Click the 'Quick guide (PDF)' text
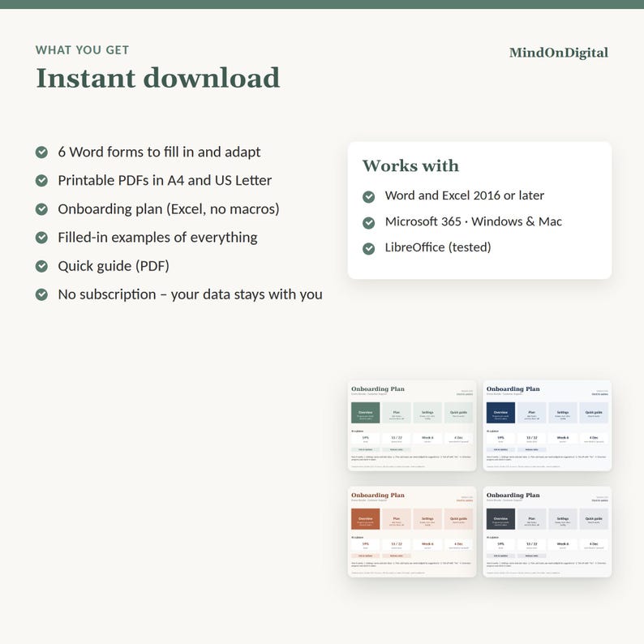 [x=114, y=266]
